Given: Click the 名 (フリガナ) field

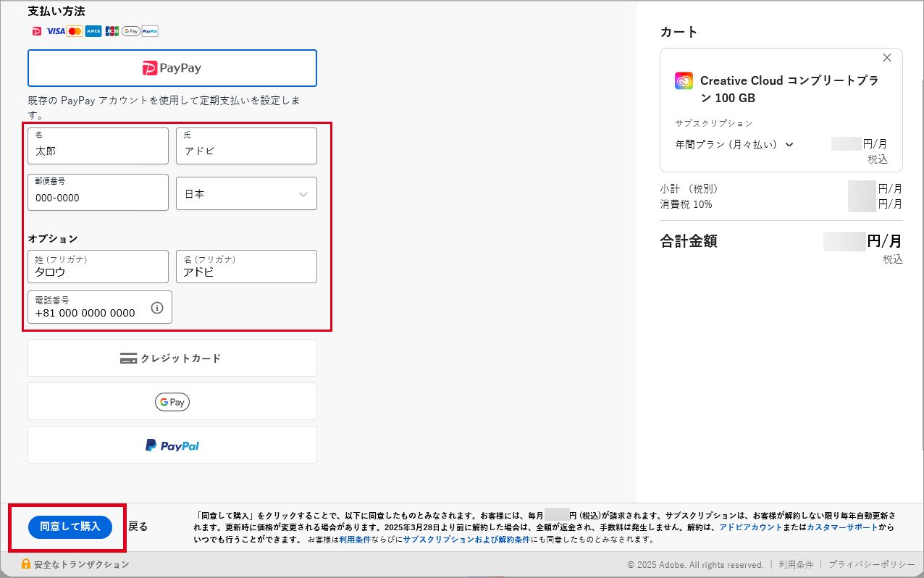Looking at the screenshot, I should (246, 267).
